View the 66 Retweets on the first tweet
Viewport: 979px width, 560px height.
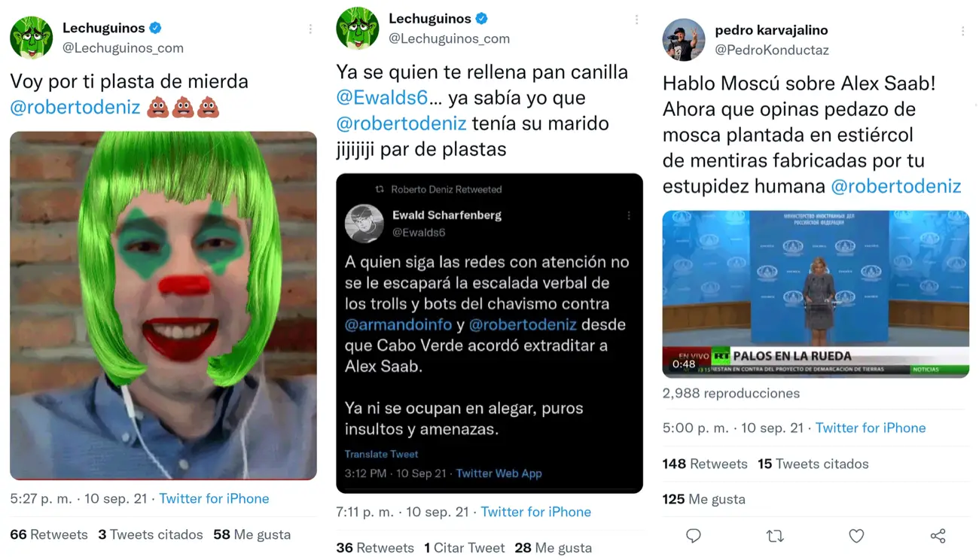[x=49, y=534]
